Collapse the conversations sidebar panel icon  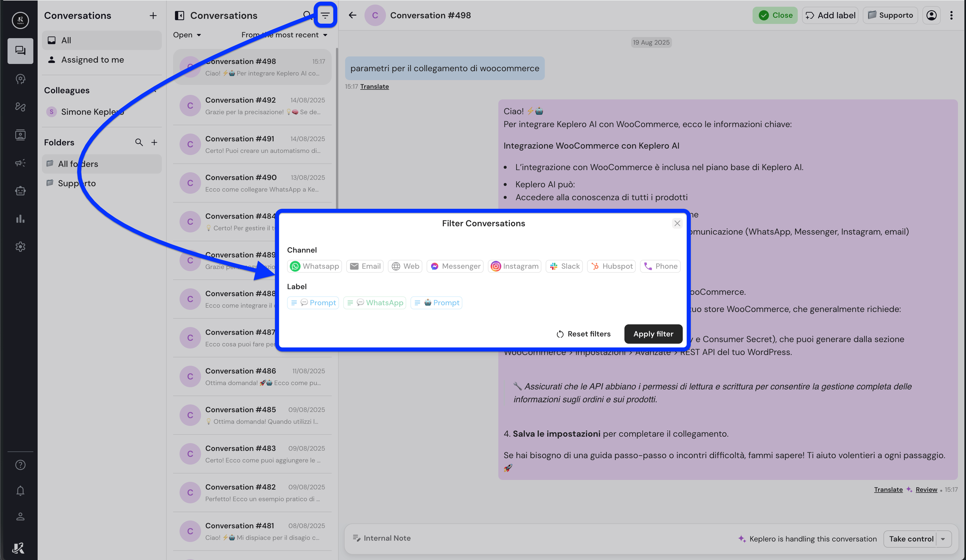(179, 15)
